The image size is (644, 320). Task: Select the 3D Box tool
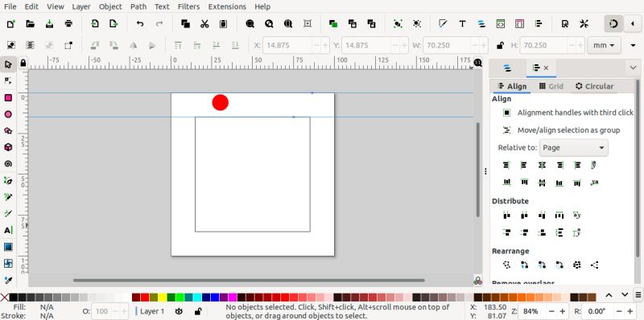pyautogui.click(x=8, y=147)
